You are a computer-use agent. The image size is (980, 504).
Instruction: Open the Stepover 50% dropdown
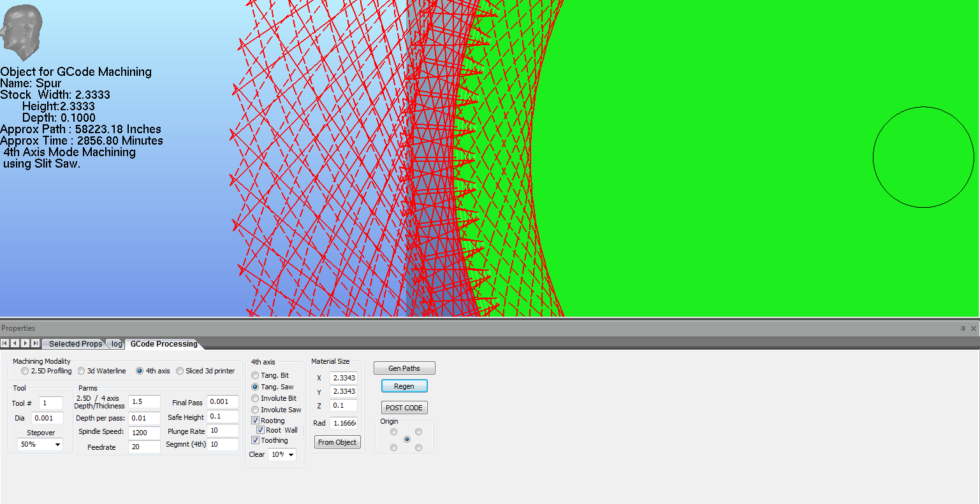(40, 444)
